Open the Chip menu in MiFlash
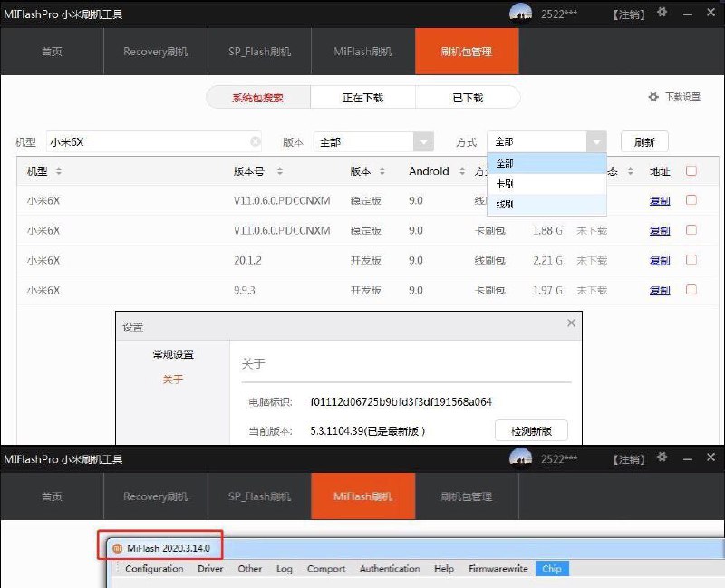725x588 pixels. click(x=551, y=569)
